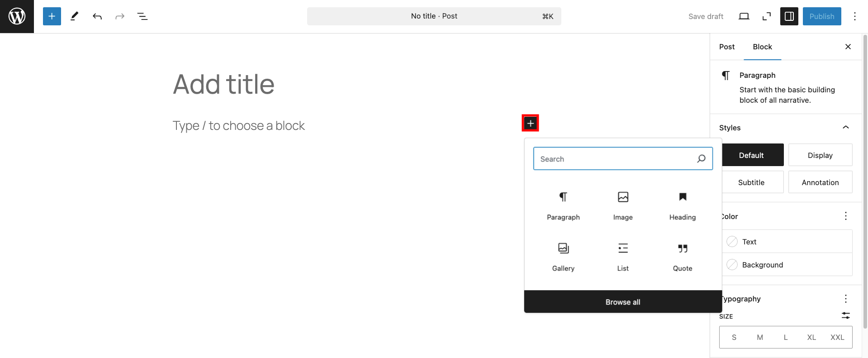The height and width of the screenshot is (358, 868).
Task: Open Color options menu
Action: [846, 216]
